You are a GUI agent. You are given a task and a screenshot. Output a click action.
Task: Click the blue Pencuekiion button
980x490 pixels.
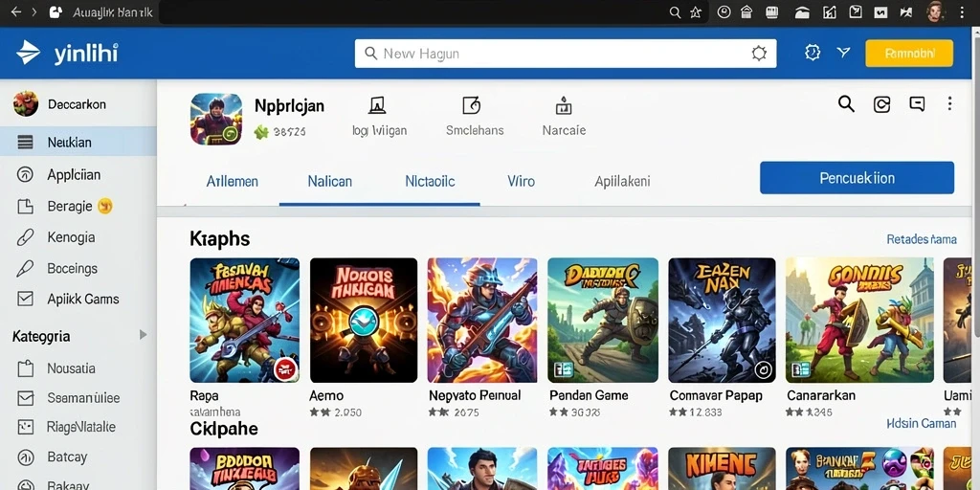pyautogui.click(x=857, y=178)
